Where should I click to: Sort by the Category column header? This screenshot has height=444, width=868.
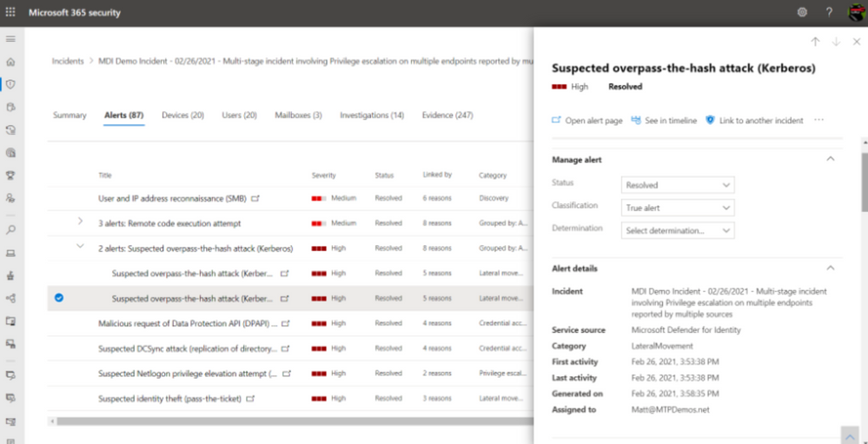493,175
